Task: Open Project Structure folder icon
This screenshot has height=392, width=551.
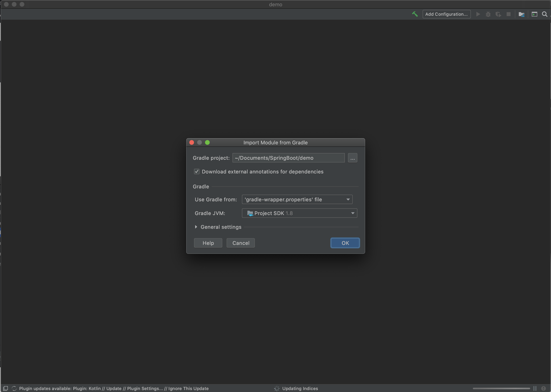Action: point(521,14)
